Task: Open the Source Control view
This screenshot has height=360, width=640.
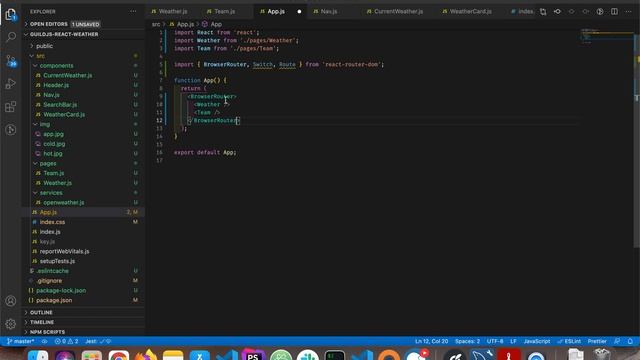Action: click(11, 61)
